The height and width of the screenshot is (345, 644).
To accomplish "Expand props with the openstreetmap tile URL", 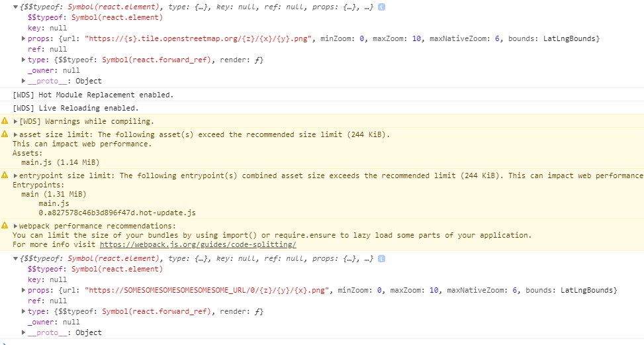I will pos(23,38).
